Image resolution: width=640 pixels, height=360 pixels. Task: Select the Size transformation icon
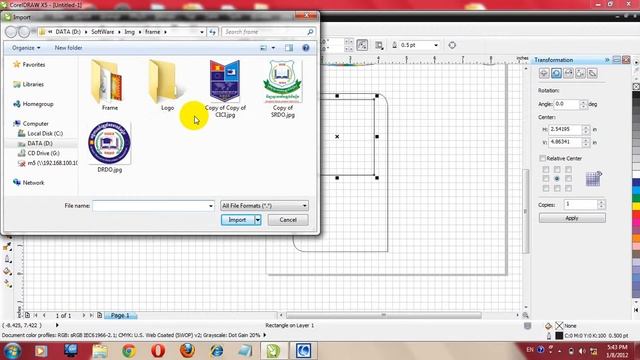tap(580, 73)
